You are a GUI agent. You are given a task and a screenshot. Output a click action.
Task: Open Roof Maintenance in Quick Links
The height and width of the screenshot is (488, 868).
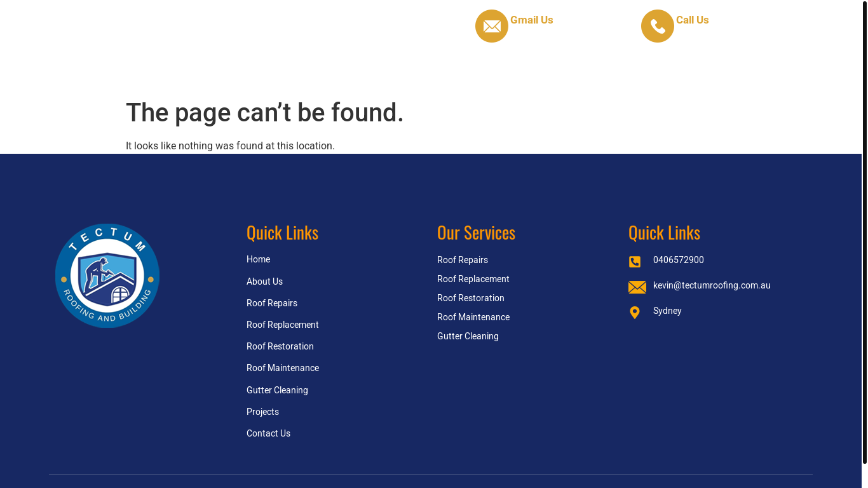(x=283, y=368)
